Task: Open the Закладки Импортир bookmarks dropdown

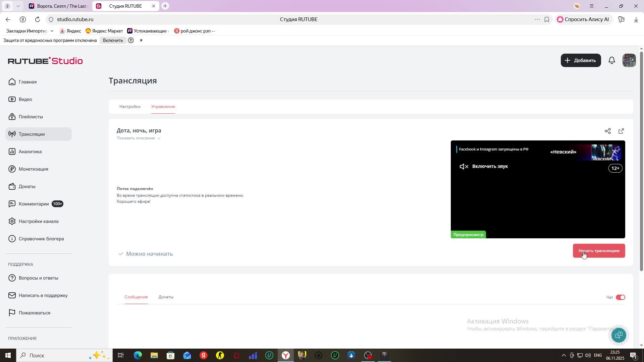Action: [x=30, y=31]
